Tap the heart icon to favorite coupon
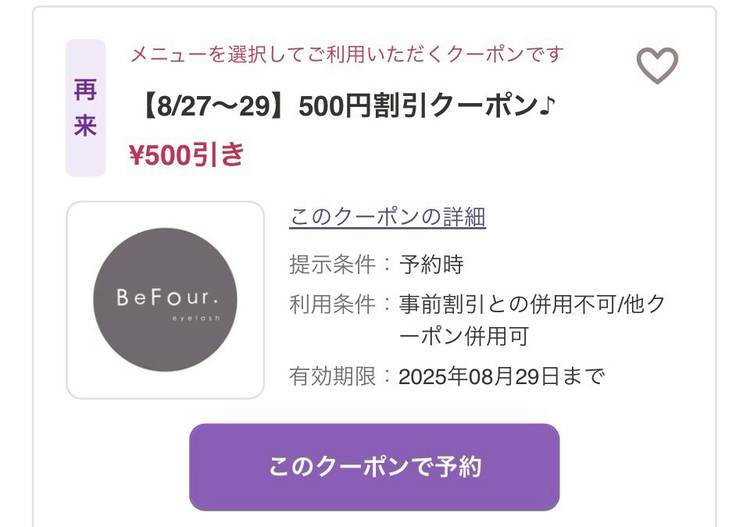Image resolution: width=750 pixels, height=527 pixels. click(657, 66)
